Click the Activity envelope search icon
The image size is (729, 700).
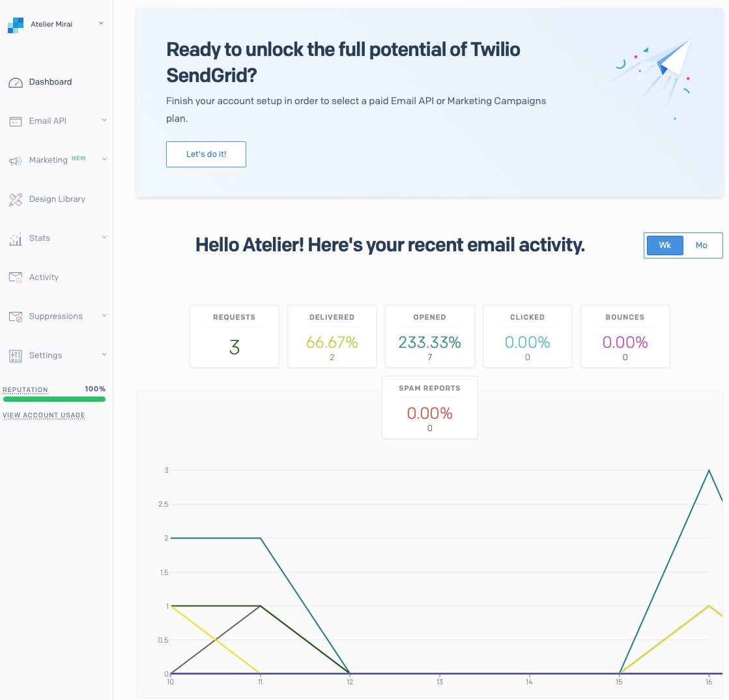click(16, 277)
